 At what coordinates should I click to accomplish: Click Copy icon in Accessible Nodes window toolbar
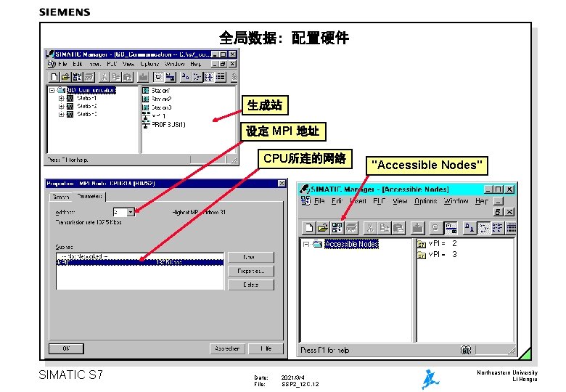(385, 227)
